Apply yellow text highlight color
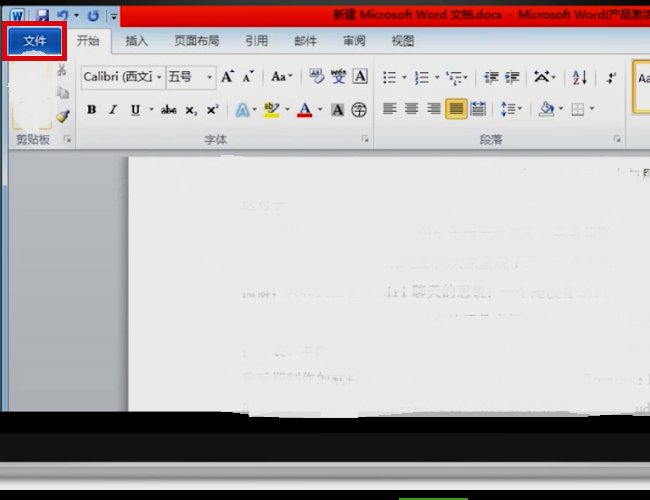Image resolution: width=650 pixels, height=500 pixels. 271,110
